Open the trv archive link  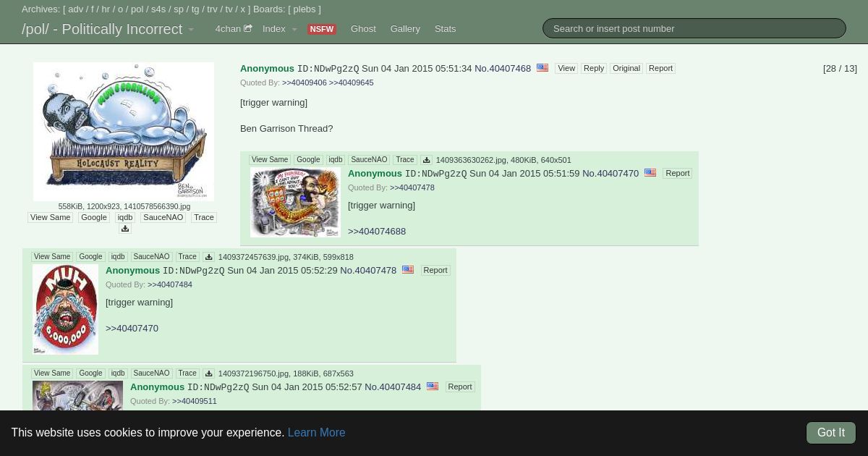212,9
